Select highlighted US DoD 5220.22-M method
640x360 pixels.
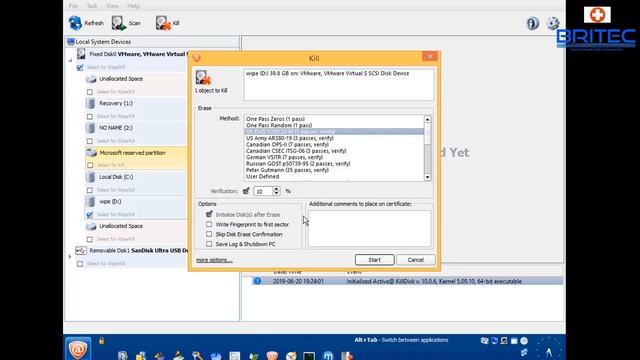pyautogui.click(x=334, y=131)
